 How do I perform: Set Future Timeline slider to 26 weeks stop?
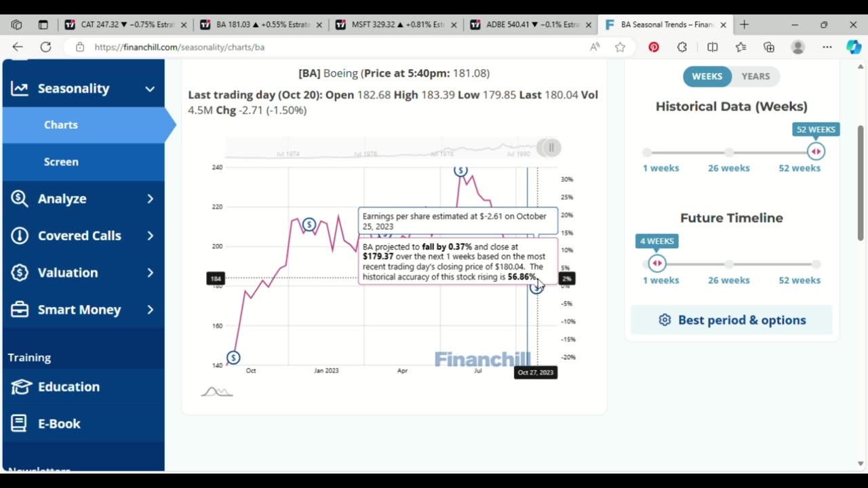click(729, 264)
